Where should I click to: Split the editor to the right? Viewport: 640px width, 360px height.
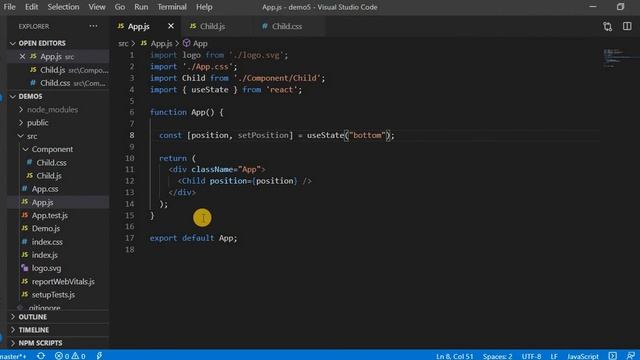click(627, 26)
